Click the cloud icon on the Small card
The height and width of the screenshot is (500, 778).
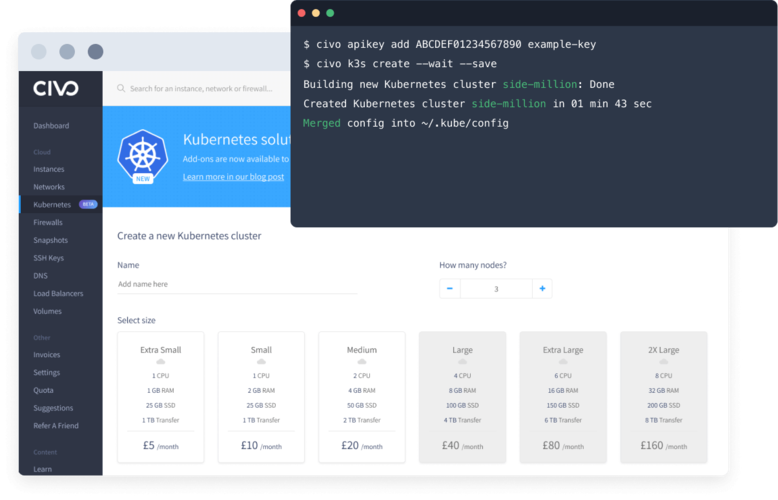(x=261, y=362)
